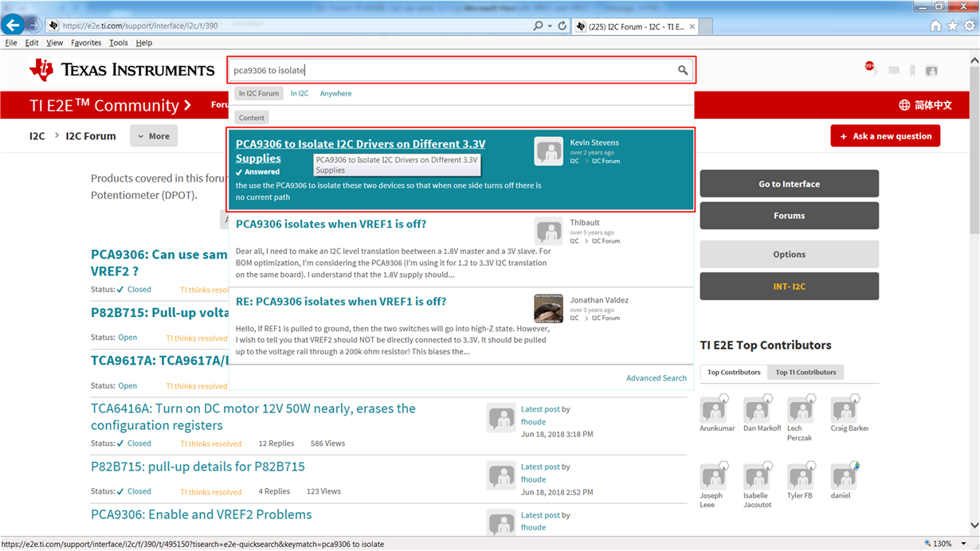
Task: Open the bookmarks icon in the TI header
Action: (x=912, y=71)
